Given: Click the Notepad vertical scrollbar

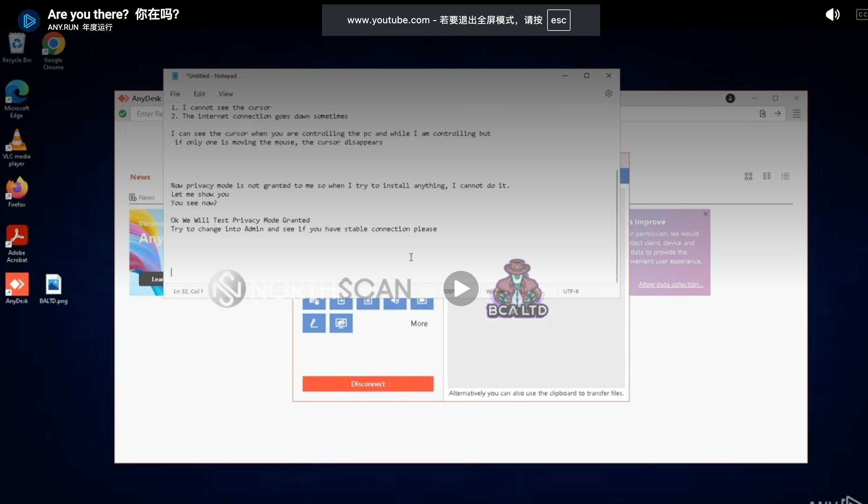Looking at the screenshot, I should tap(616, 226).
